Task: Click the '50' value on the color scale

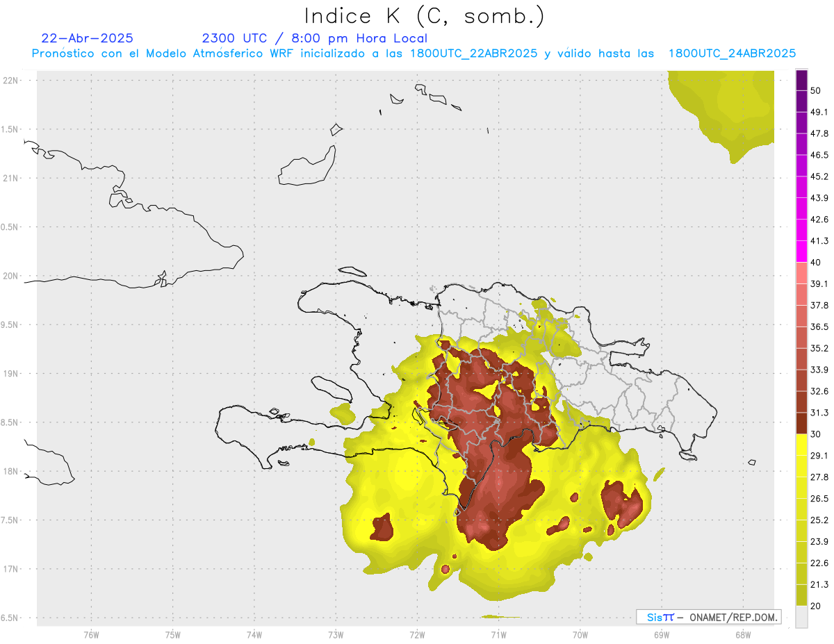Action: [x=816, y=90]
